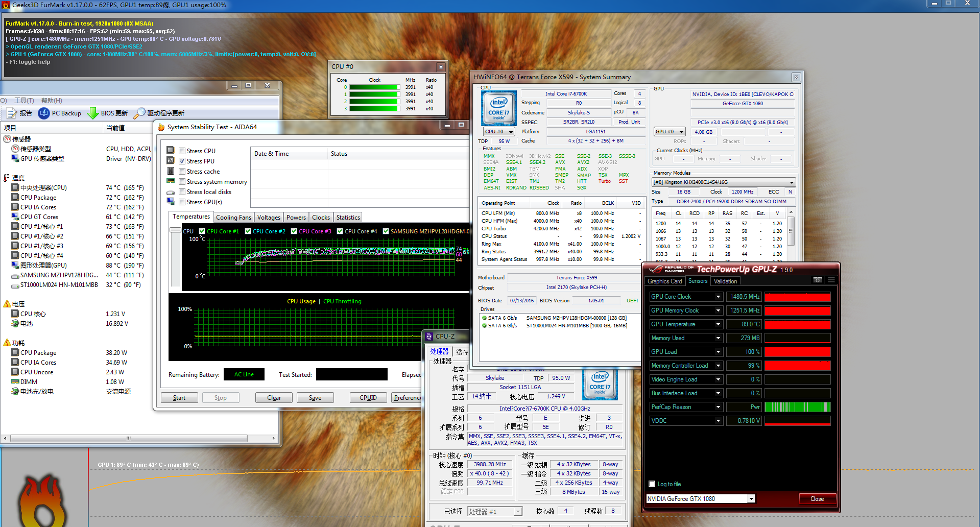Click the GPU temperature icon (图形处理器)
This screenshot has height=527, width=980.
point(15,265)
